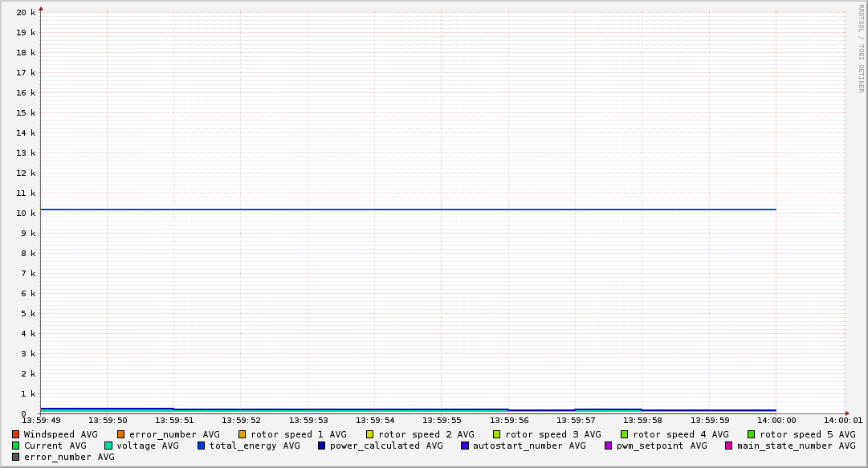The width and height of the screenshot is (868, 468).
Task: Click the purple pwm_setpoint AVG swatch
Action: point(609,446)
